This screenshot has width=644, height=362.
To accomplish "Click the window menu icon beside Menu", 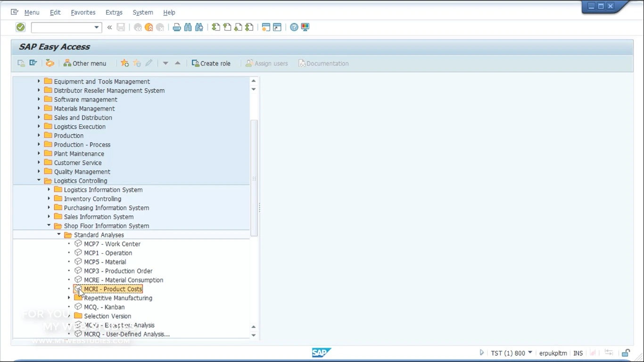I will point(15,12).
